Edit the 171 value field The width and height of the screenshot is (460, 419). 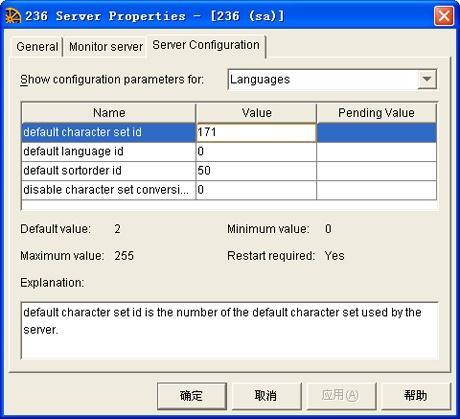coord(256,132)
